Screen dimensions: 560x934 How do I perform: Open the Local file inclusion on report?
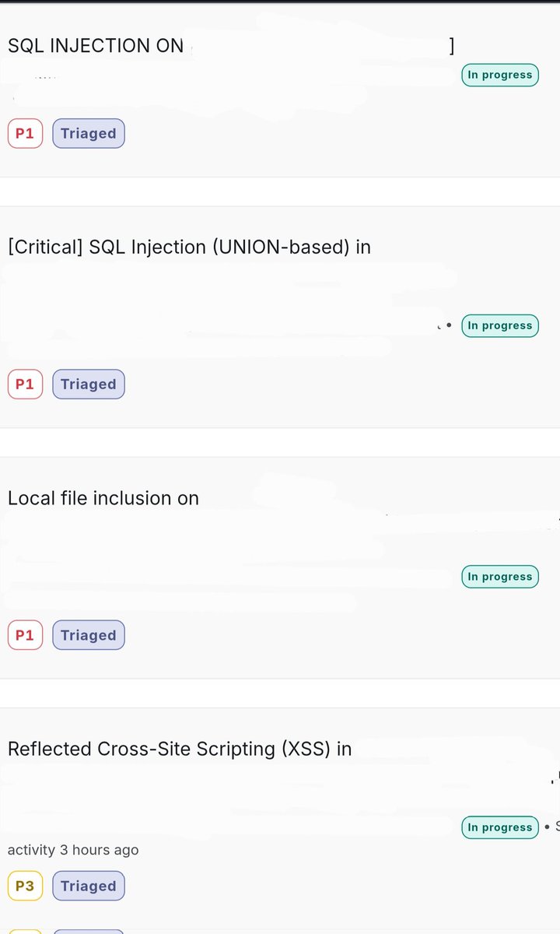(103, 498)
